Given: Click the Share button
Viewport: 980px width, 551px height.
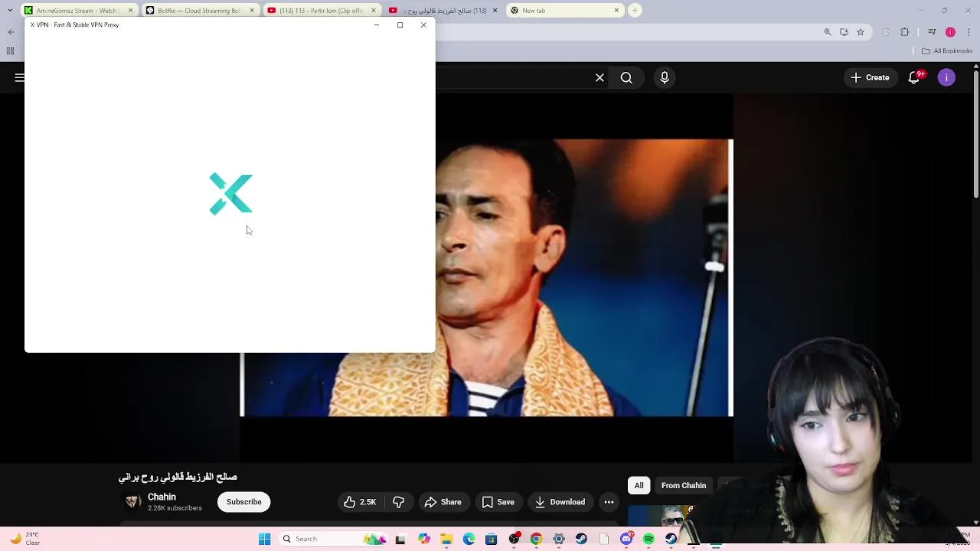Looking at the screenshot, I should point(443,502).
